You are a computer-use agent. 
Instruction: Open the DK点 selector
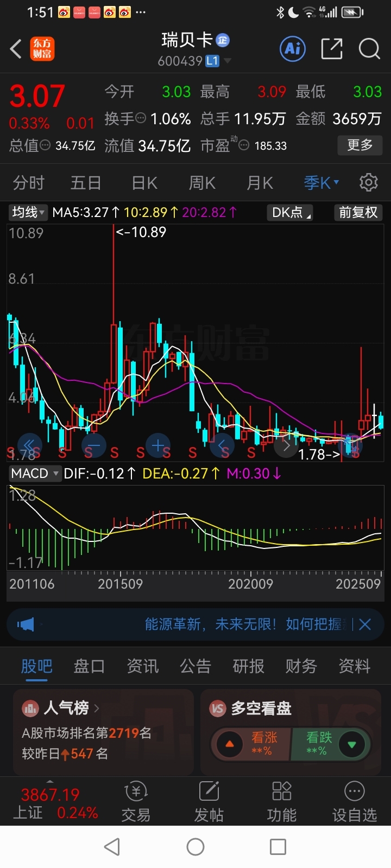click(x=291, y=212)
